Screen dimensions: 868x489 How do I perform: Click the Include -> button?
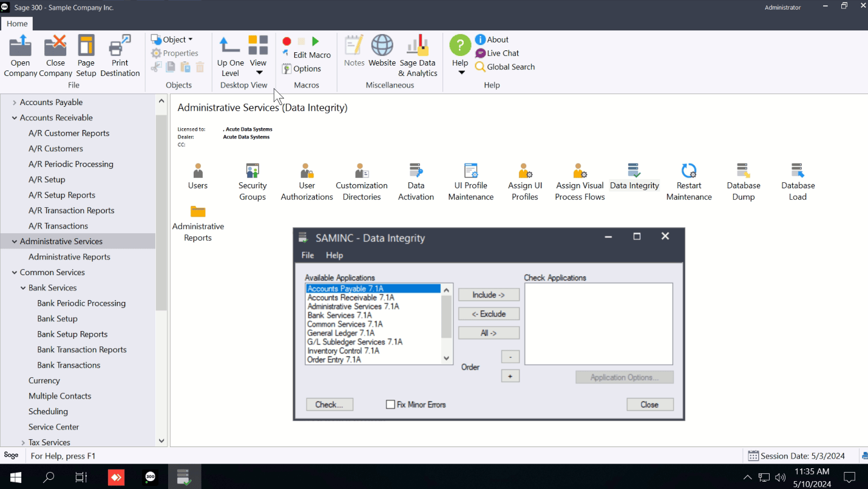(489, 295)
